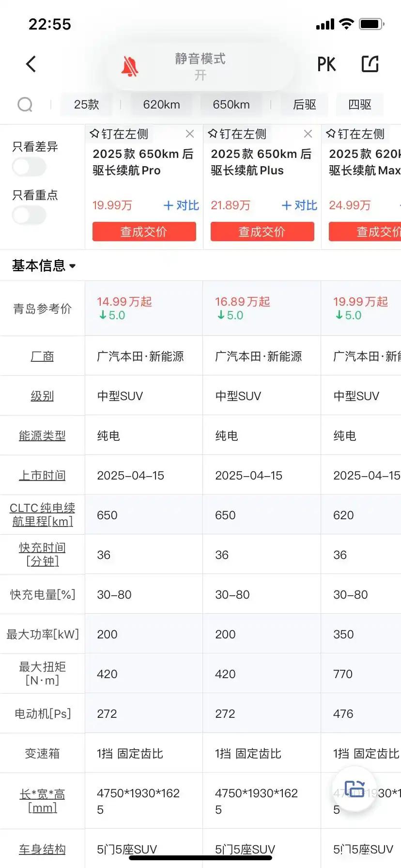401x868 pixels.
Task: Pin the 620km Max column left
Action: click(355, 134)
